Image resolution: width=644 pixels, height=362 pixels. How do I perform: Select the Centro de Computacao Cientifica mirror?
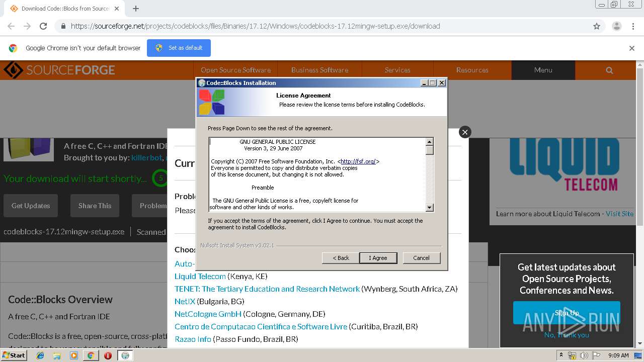[x=261, y=326]
